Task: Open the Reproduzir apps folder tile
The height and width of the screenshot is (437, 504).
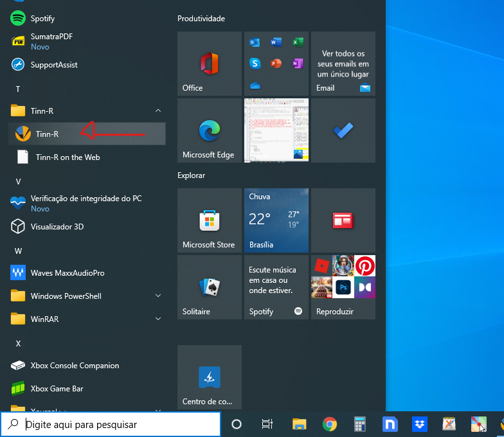Action: click(x=343, y=287)
